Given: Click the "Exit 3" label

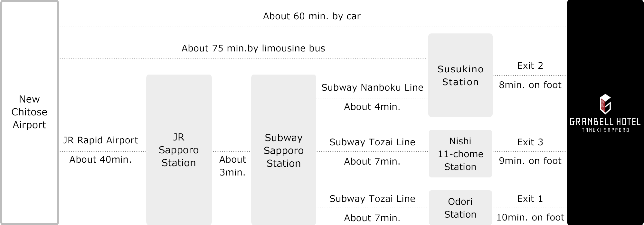Looking at the screenshot, I should 530,142.
